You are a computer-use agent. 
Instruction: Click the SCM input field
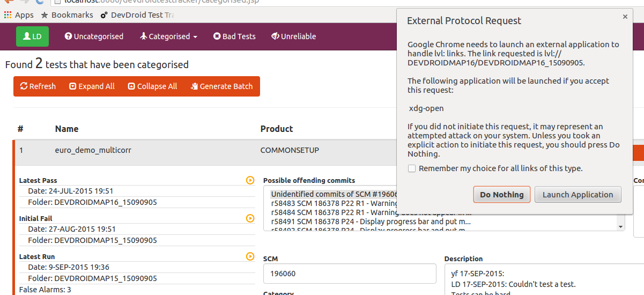[350, 274]
